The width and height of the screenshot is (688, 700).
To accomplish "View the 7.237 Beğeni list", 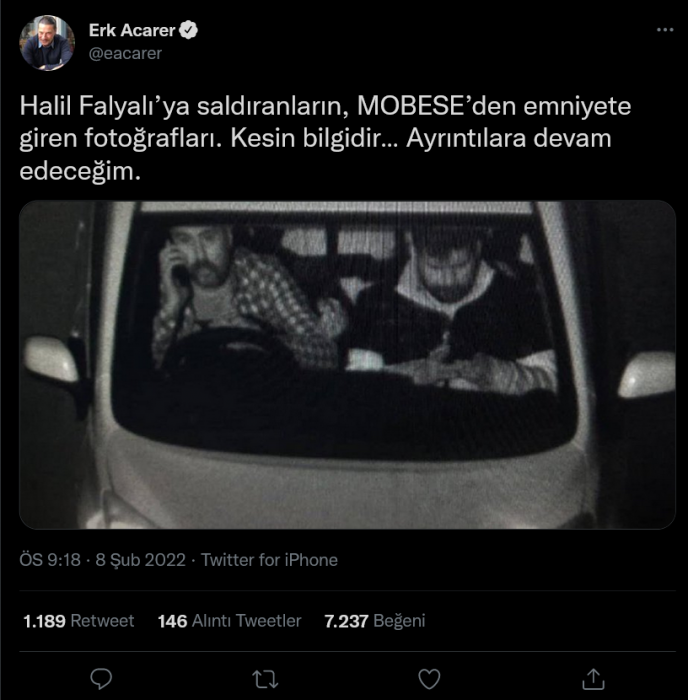I will tap(375, 621).
